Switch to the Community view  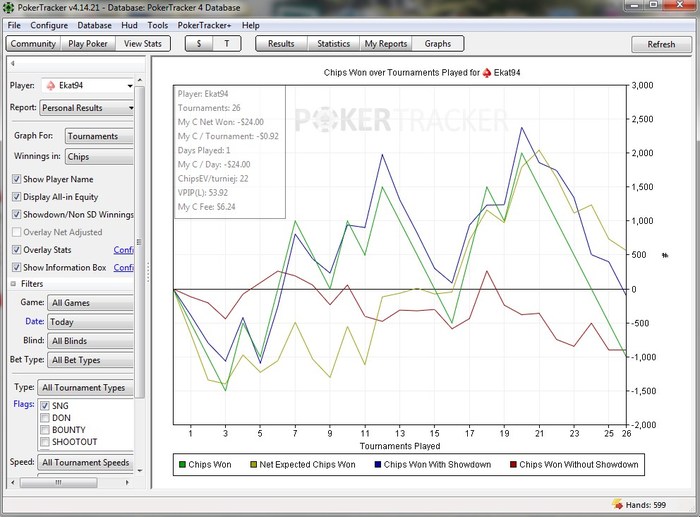pos(33,44)
